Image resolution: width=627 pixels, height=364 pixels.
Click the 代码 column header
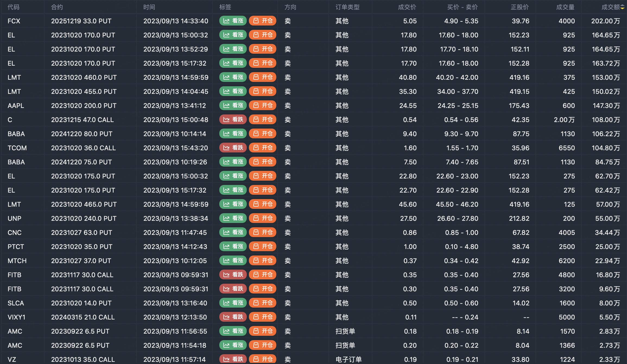coord(14,7)
